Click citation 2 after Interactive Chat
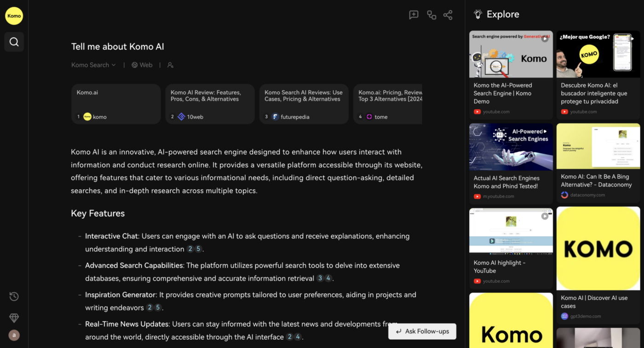Image resolution: width=644 pixels, height=348 pixels. (190, 249)
